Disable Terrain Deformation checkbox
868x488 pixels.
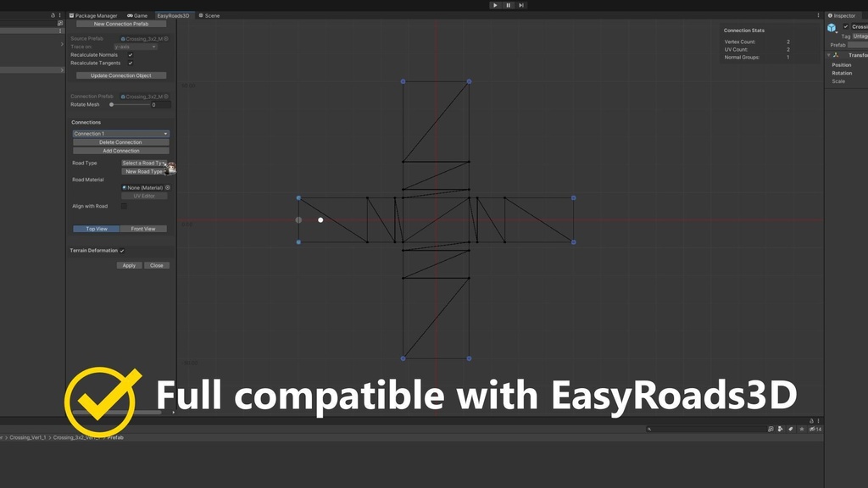pyautogui.click(x=123, y=251)
